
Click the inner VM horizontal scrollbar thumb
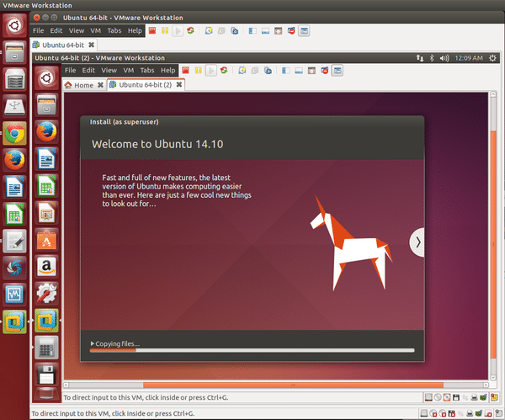point(293,385)
